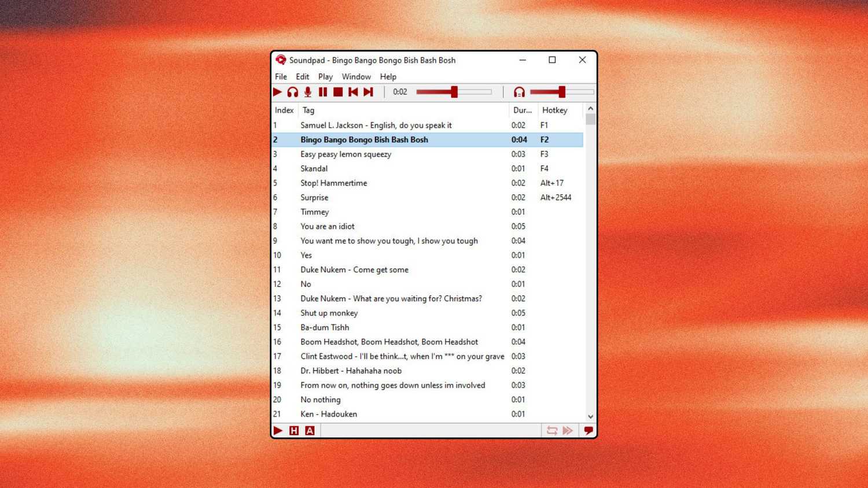Click the Dur... column header to sort
868x488 pixels.
[x=522, y=110]
